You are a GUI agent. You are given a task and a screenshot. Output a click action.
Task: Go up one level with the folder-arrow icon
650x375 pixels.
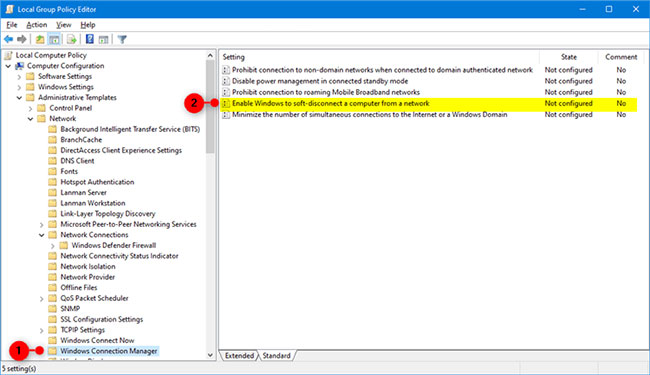[x=40, y=39]
